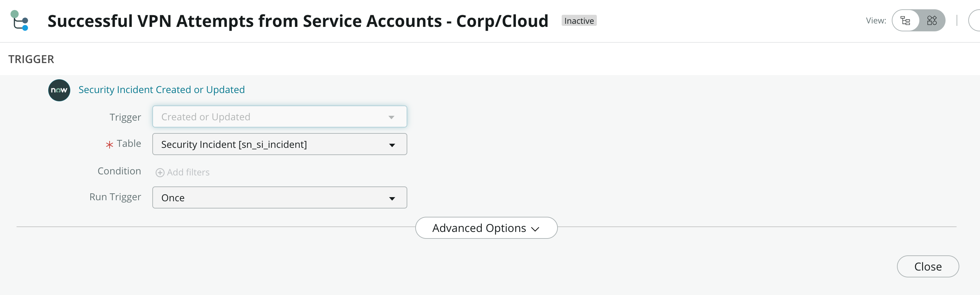
Task: Open the Trigger dropdown Created or Updated
Action: coord(279,116)
